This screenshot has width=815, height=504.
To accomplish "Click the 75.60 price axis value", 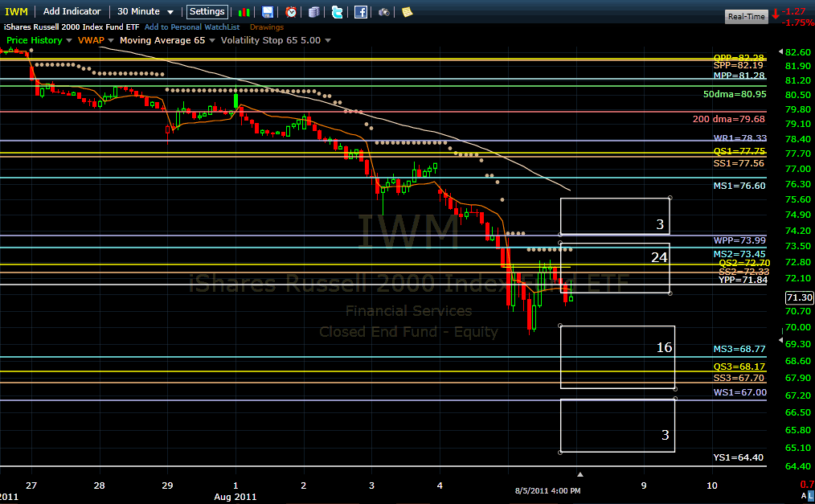I will point(798,199).
